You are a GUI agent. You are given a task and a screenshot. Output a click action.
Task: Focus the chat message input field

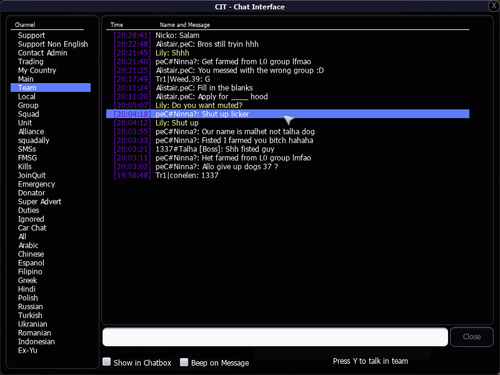(275, 337)
